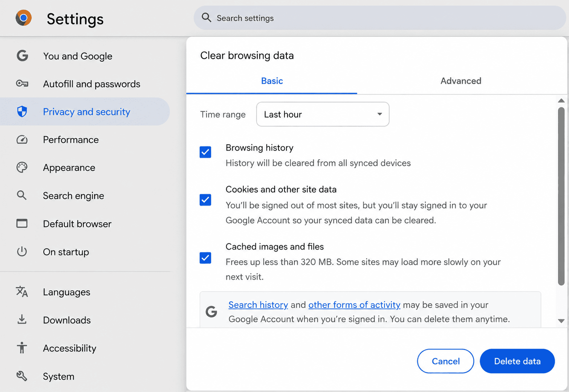This screenshot has width=569, height=392.
Task: Click the magnifier icon for Search engine
Action: [x=22, y=195]
